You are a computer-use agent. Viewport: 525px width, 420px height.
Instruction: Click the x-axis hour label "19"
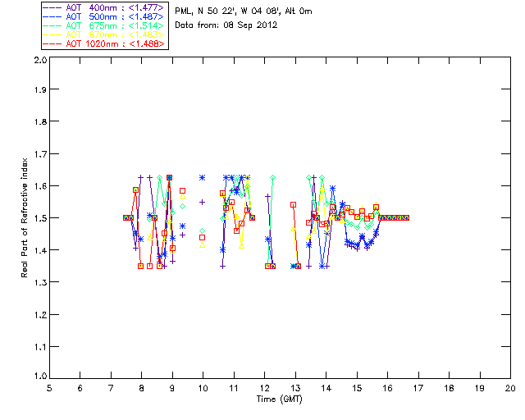pos(480,388)
